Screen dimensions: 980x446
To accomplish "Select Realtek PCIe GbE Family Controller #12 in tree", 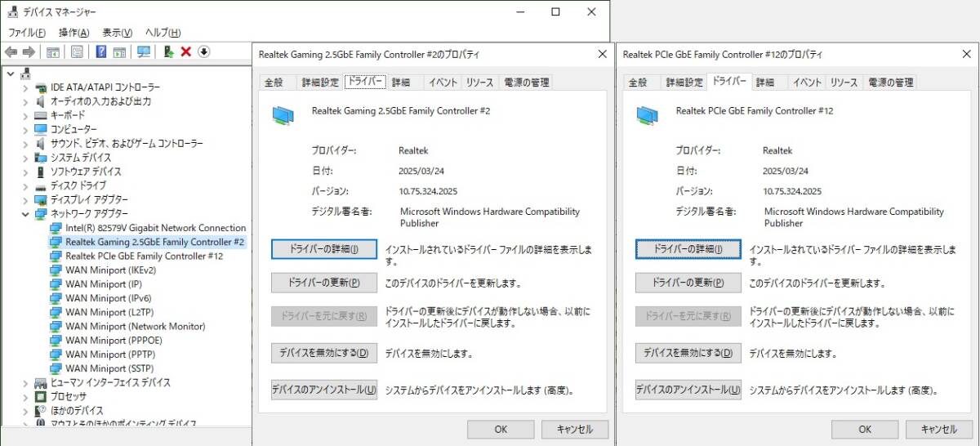I will (145, 256).
